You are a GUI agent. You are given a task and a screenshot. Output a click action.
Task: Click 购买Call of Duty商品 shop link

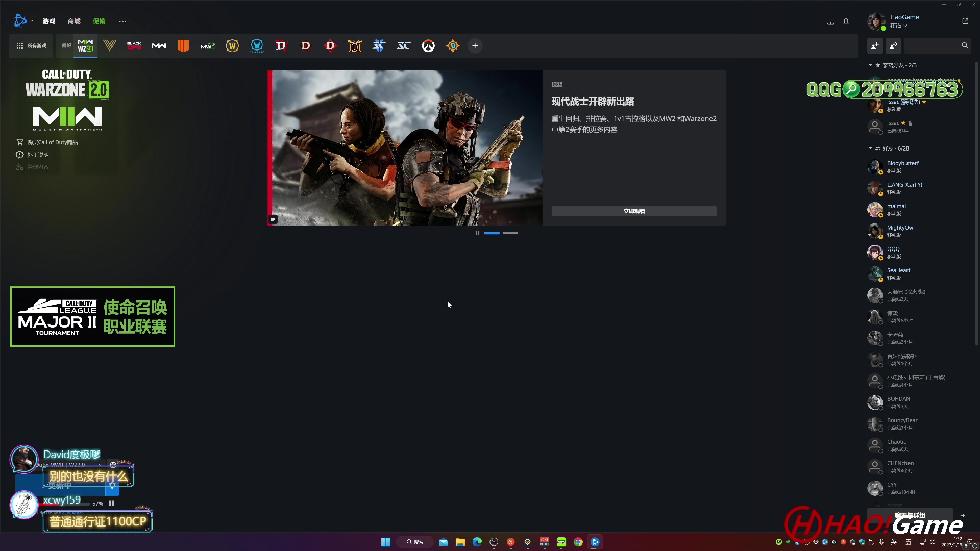[x=47, y=142]
